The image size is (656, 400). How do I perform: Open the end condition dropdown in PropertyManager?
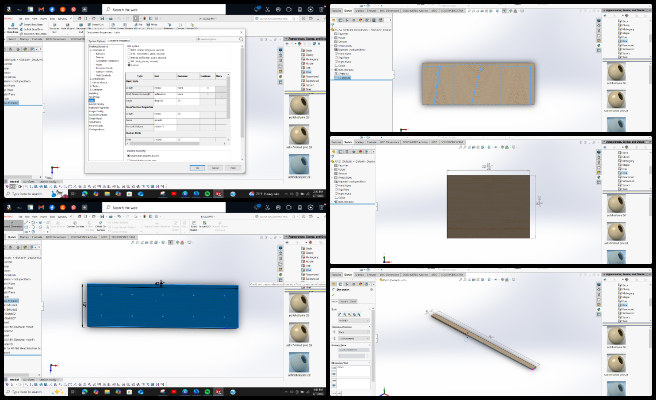click(x=354, y=321)
